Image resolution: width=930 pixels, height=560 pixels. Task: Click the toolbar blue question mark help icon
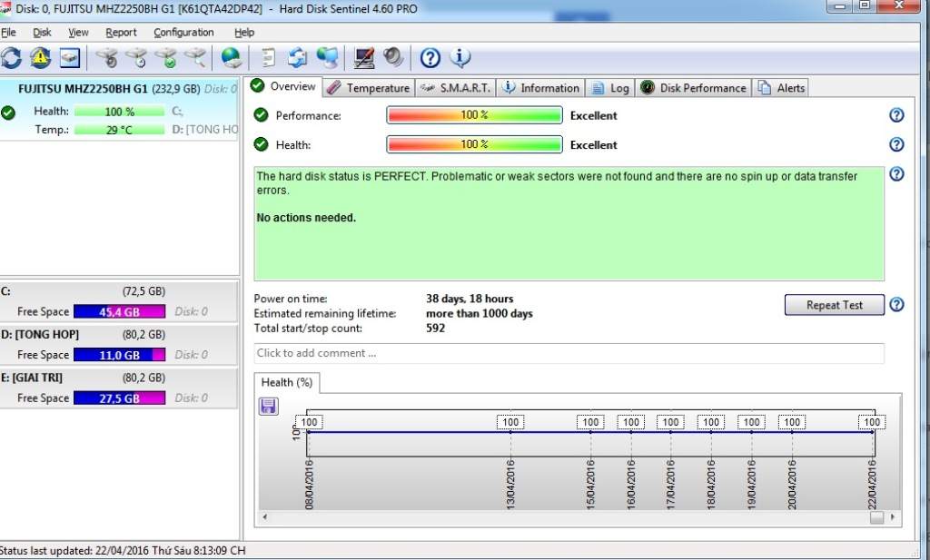pyautogui.click(x=430, y=57)
